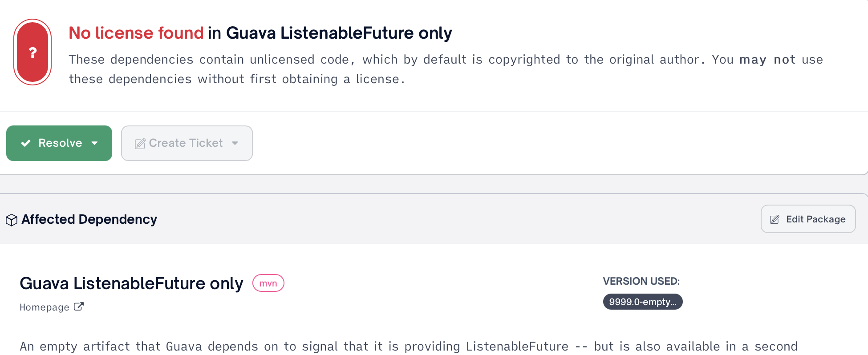Image resolution: width=868 pixels, height=355 pixels.
Task: Click the 9999.0-empty version badge
Action: coord(642,302)
